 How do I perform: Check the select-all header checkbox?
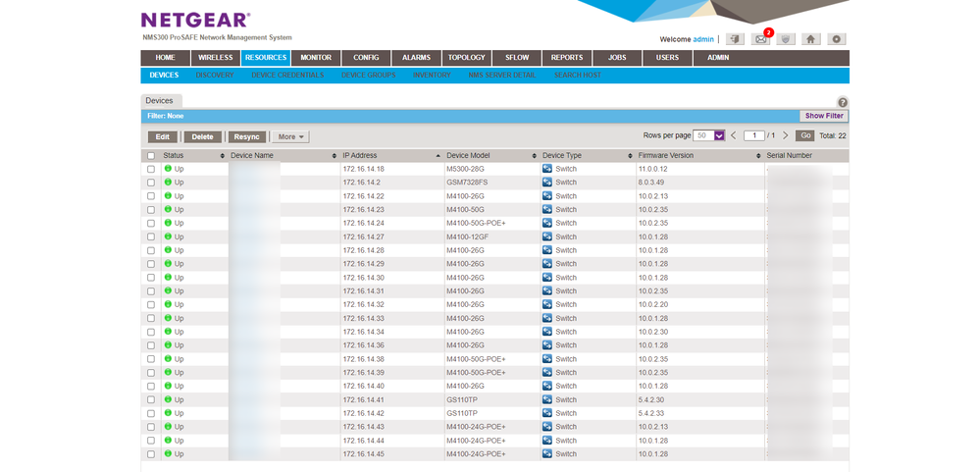click(x=151, y=155)
